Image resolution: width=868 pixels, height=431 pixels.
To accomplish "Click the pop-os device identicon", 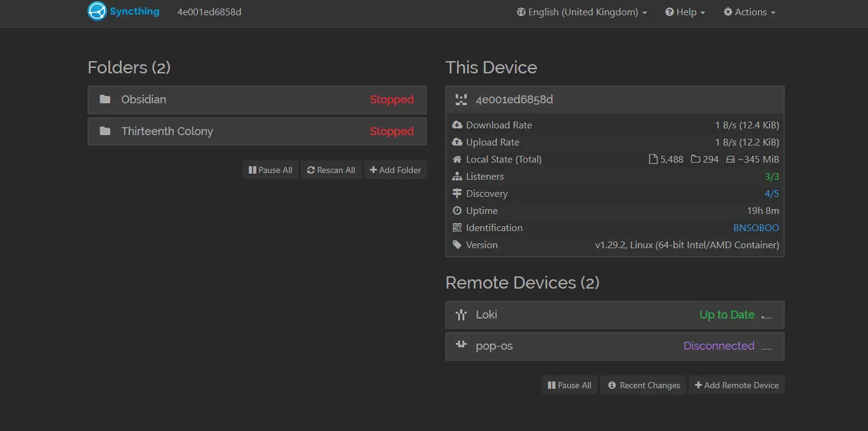I will pos(461,345).
